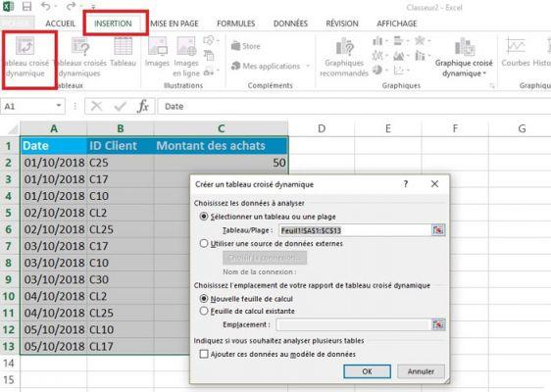Viewport: 551px width, 392px height.
Task: Select cell containing C25 in row 2
Action: [120, 163]
